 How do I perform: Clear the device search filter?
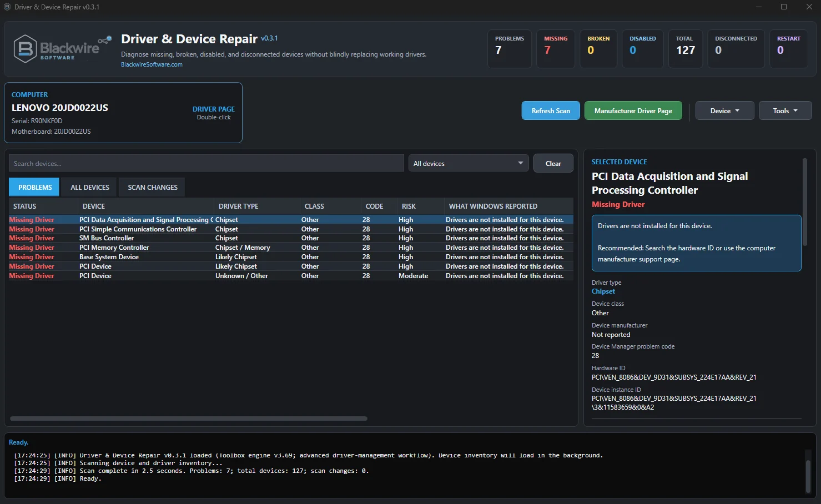click(x=553, y=163)
